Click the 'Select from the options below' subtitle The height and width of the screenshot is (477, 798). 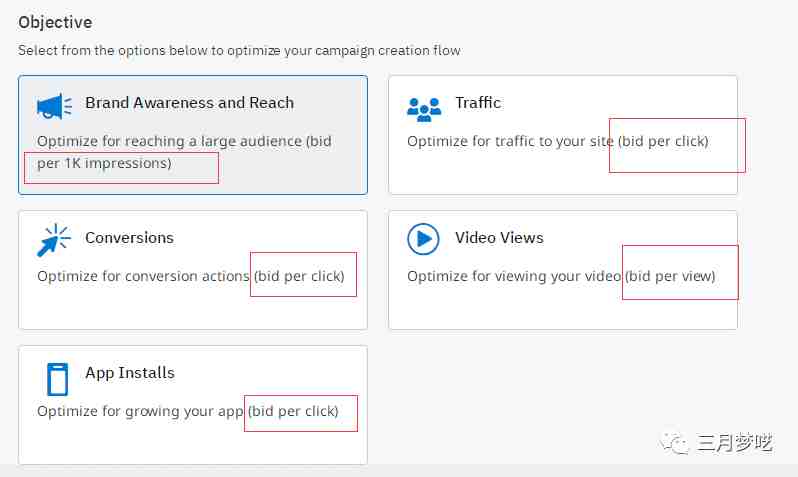pyautogui.click(x=239, y=50)
